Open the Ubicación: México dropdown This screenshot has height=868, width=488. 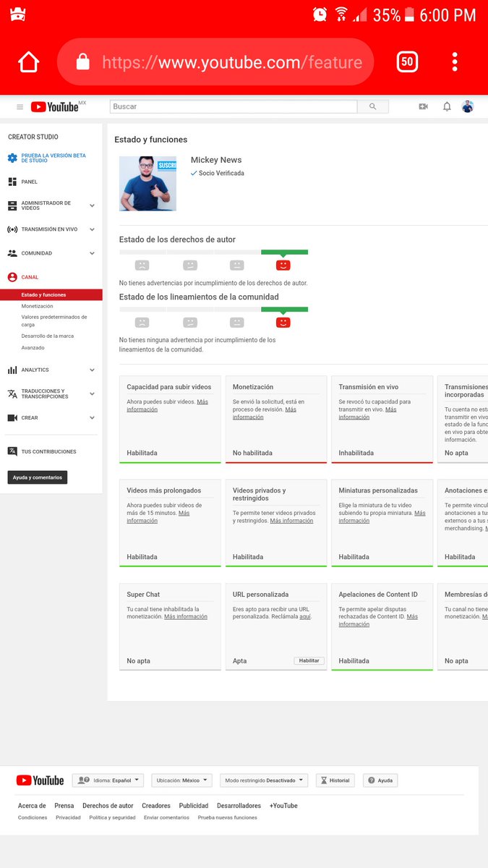click(182, 780)
